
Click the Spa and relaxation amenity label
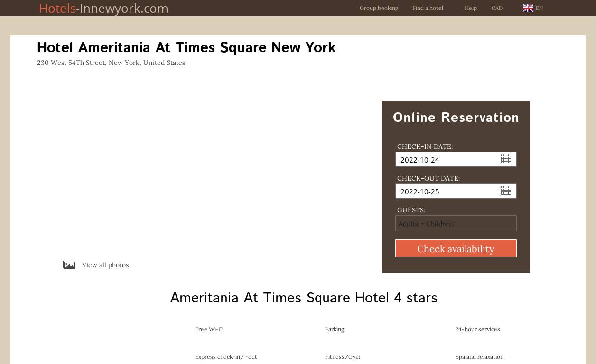click(479, 357)
